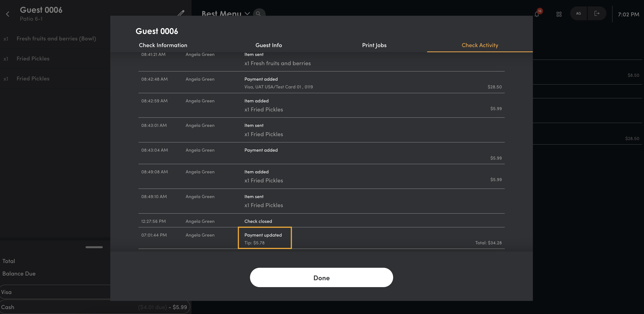Click the Visa payment row
The image size is (644, 314).
[55, 292]
